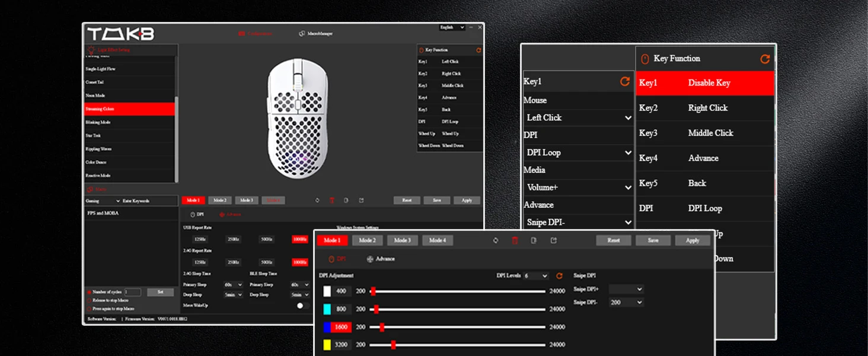Screen dimensions: 868x356
Task: Select Key3 Middle Click row in enlarged Key Function list
Action: [705, 133]
